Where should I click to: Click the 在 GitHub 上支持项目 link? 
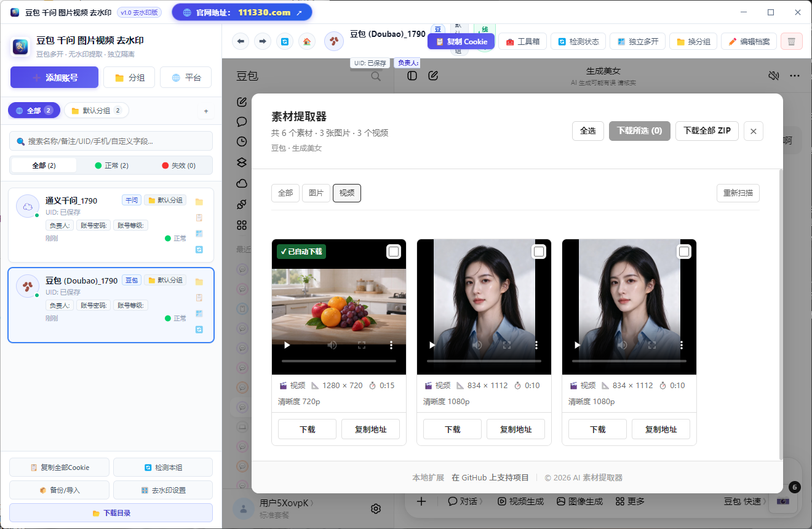pyautogui.click(x=490, y=477)
